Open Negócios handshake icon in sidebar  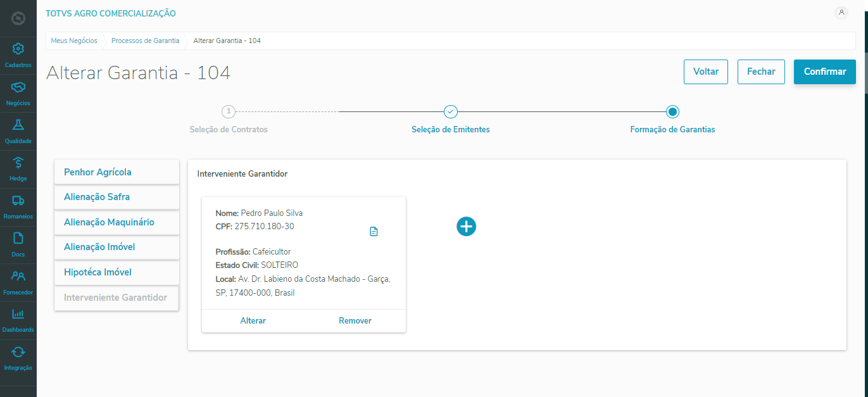pos(18,87)
